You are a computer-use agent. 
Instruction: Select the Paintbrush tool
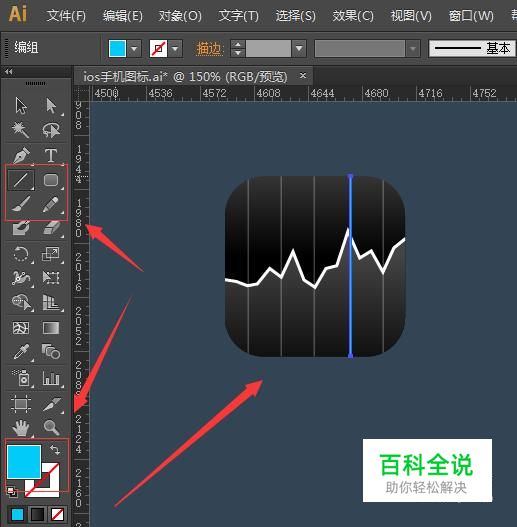pyautogui.click(x=21, y=204)
